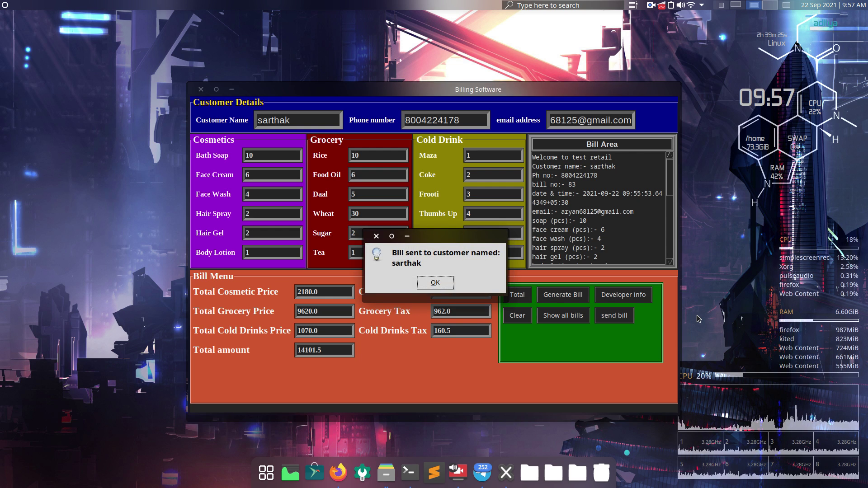Click the lightbulb info icon in dialog
Viewport: 868px width, 488px height.
coord(377,254)
